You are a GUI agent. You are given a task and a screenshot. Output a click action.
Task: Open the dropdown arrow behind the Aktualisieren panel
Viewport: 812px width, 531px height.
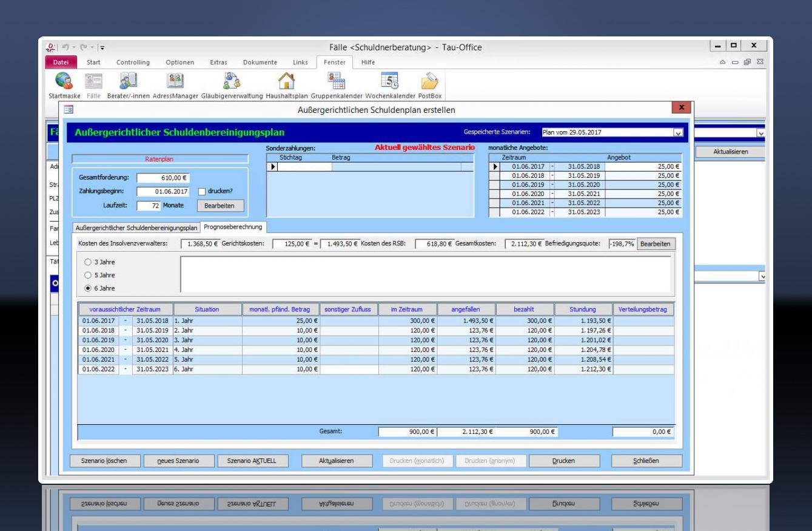pyautogui.click(x=760, y=133)
